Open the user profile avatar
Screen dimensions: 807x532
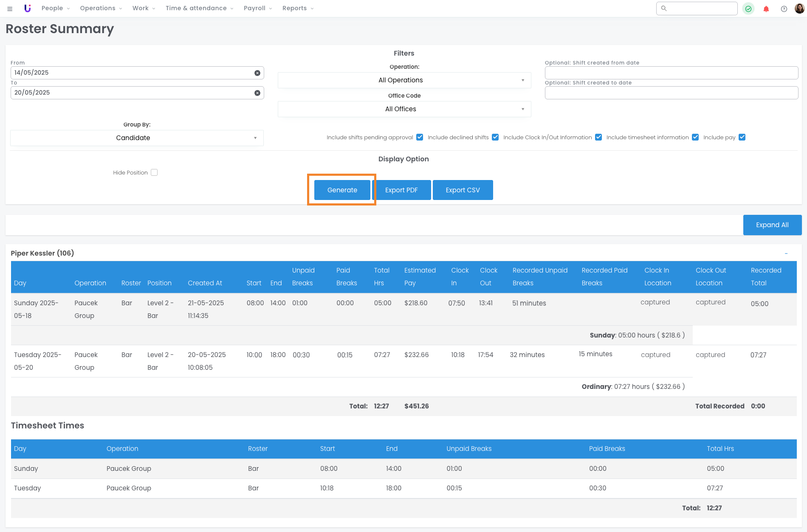click(799, 8)
